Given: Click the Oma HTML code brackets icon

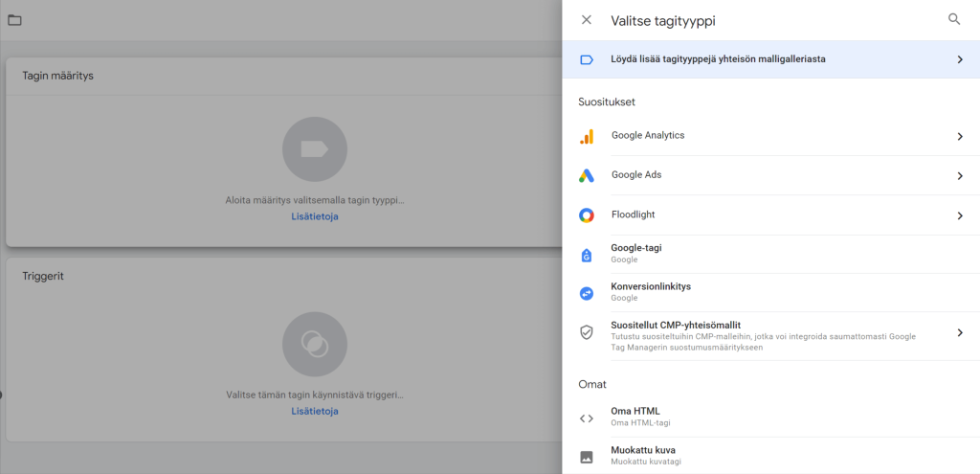Looking at the screenshot, I should pyautogui.click(x=587, y=418).
